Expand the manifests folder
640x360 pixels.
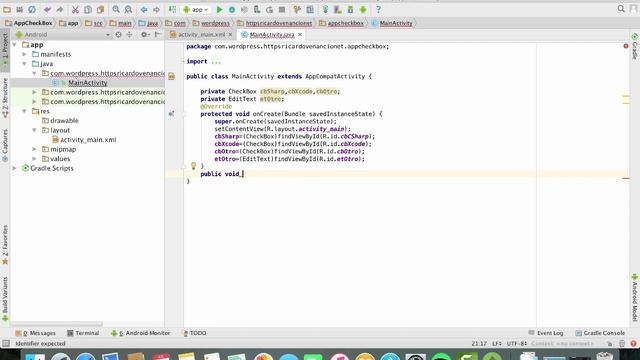tap(24, 54)
